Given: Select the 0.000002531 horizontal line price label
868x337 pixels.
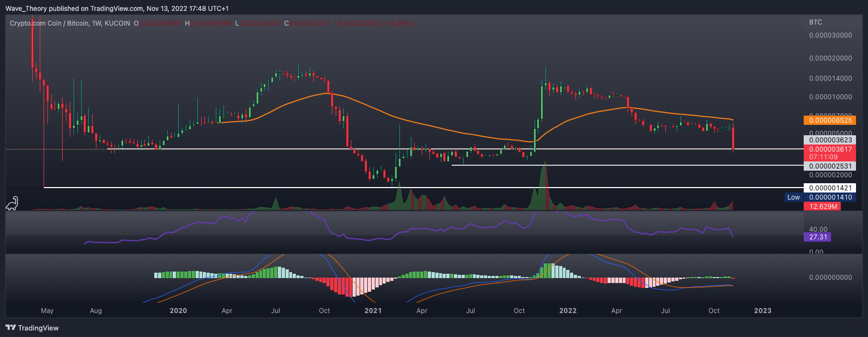Looking at the screenshot, I should click(829, 166).
